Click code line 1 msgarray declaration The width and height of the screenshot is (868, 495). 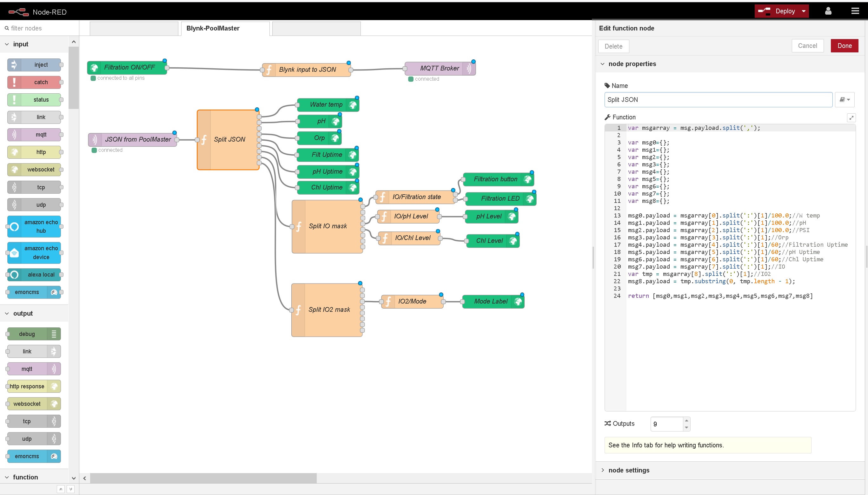pos(694,128)
